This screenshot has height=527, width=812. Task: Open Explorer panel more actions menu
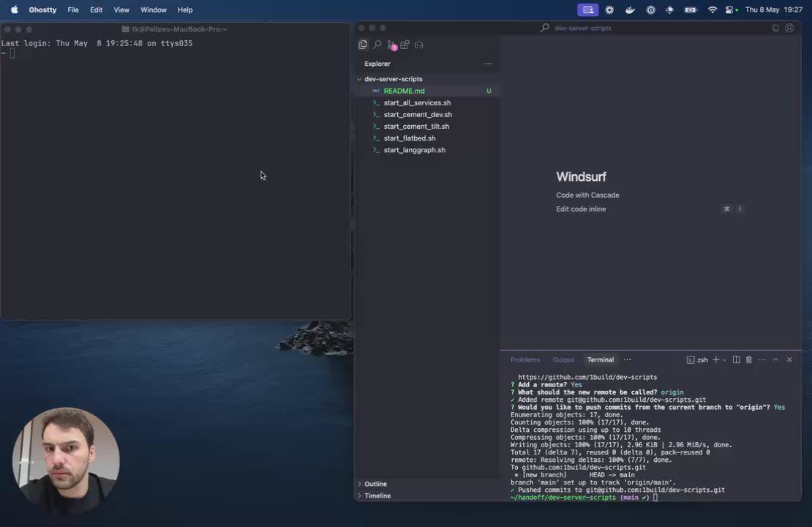point(488,64)
